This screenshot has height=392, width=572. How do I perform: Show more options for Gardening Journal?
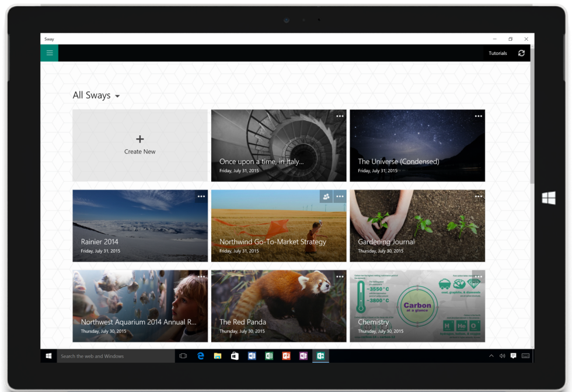click(478, 197)
